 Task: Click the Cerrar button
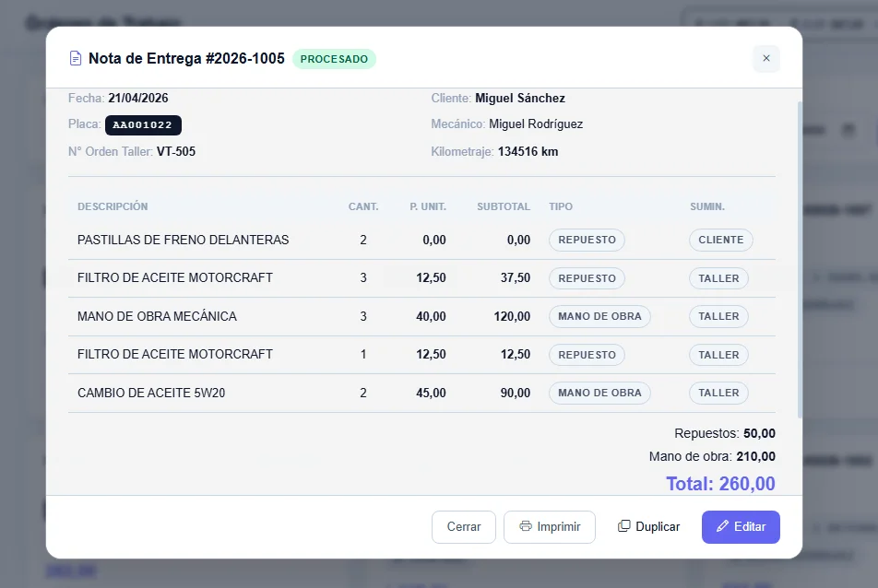pyautogui.click(x=464, y=526)
